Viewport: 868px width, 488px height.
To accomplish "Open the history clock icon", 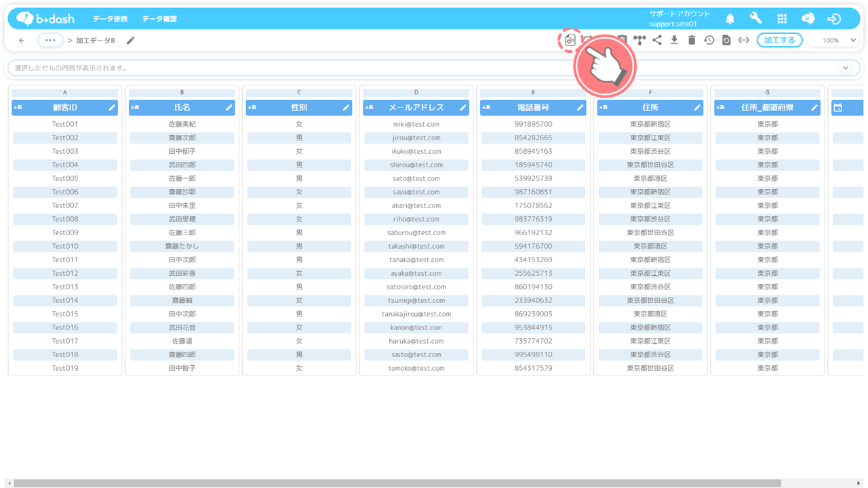I will click(x=709, y=41).
